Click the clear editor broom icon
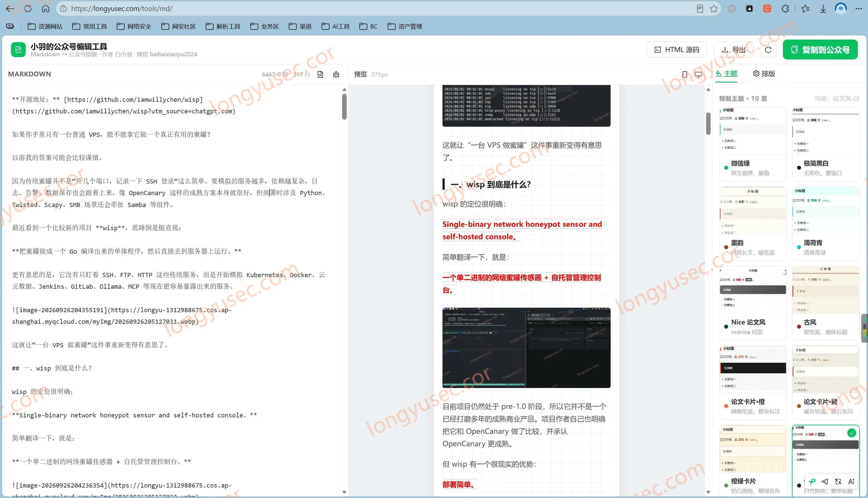Viewport: 868px width, 498px height. [336, 74]
